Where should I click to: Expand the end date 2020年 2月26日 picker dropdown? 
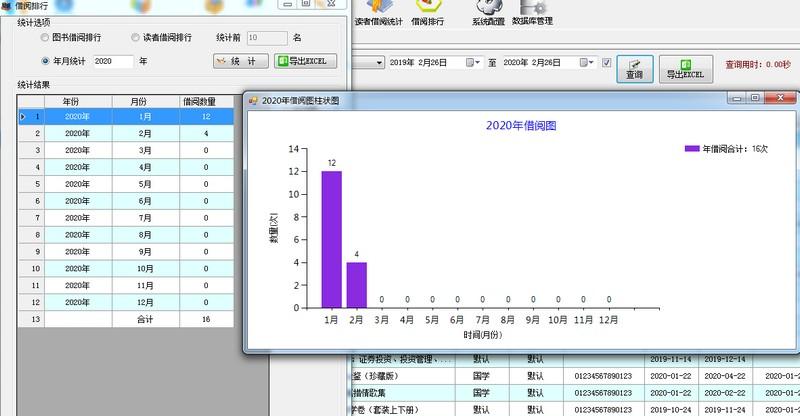point(587,62)
